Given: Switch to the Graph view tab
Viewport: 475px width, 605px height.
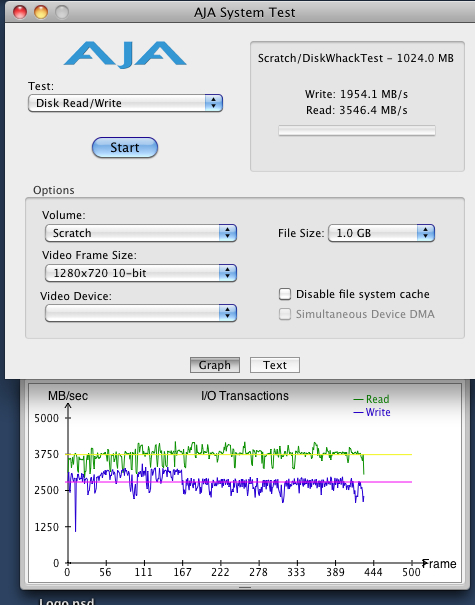Looking at the screenshot, I should coord(215,365).
